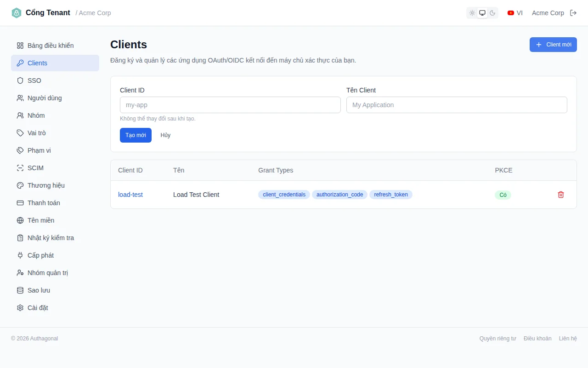Switch to light theme sun icon
The height and width of the screenshot is (368, 588).
(472, 13)
